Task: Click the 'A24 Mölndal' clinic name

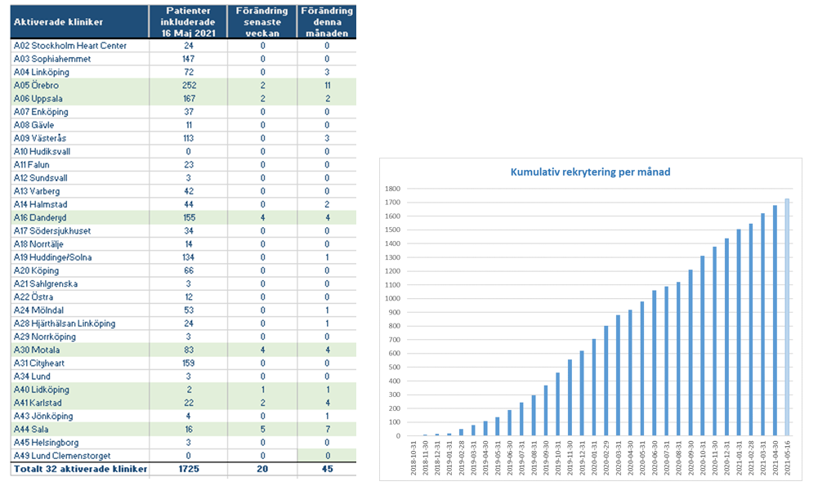Action: tap(38, 310)
